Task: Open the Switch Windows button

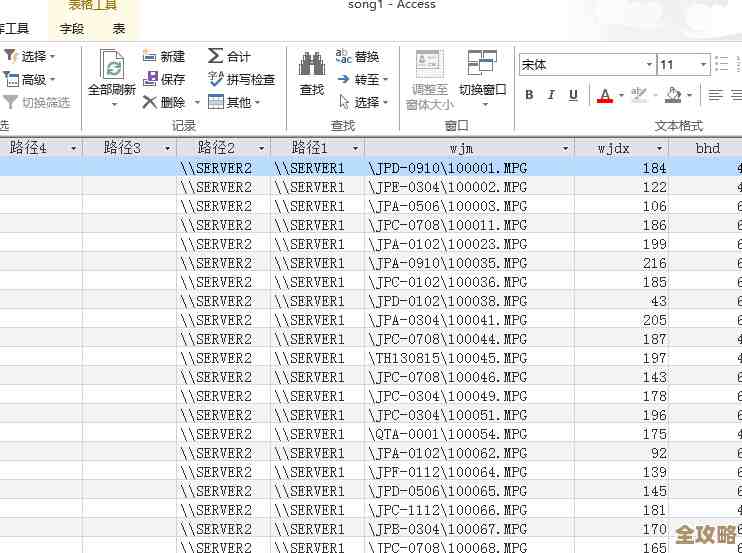Action: 482,75
